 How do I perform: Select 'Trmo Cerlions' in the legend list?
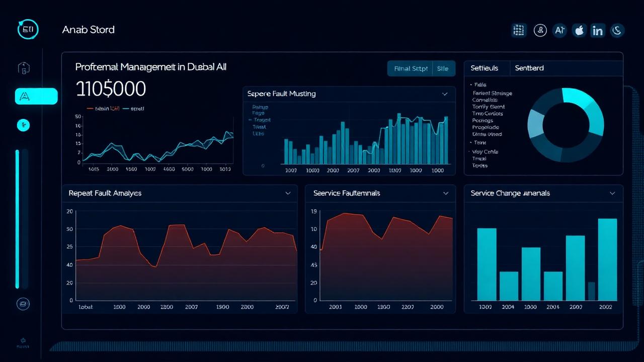(488, 114)
